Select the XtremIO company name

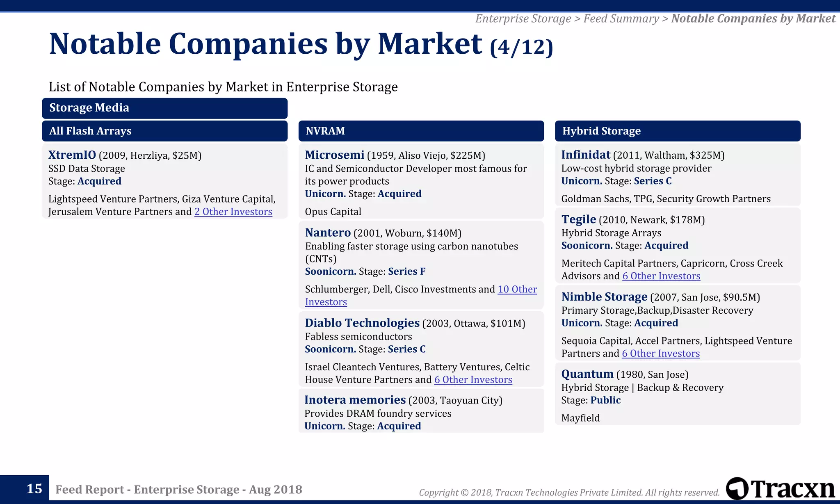(72, 155)
